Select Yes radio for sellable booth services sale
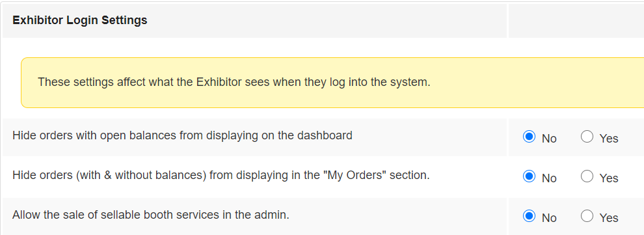 [587, 215]
